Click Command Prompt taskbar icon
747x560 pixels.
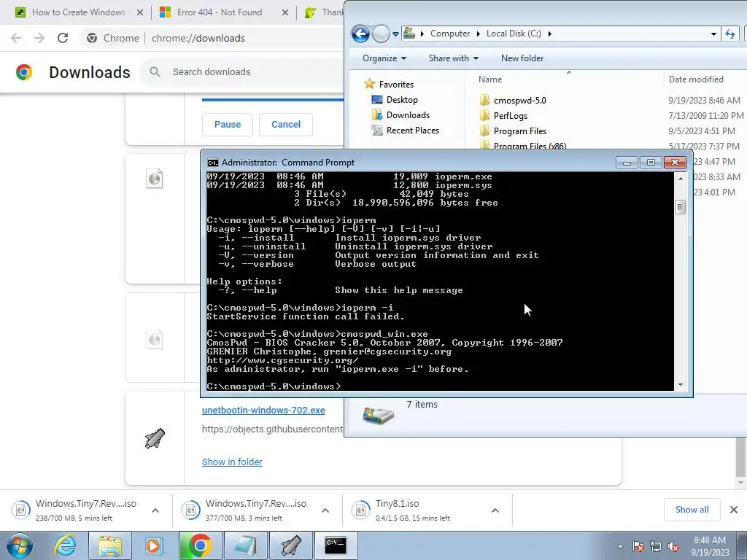(x=336, y=545)
